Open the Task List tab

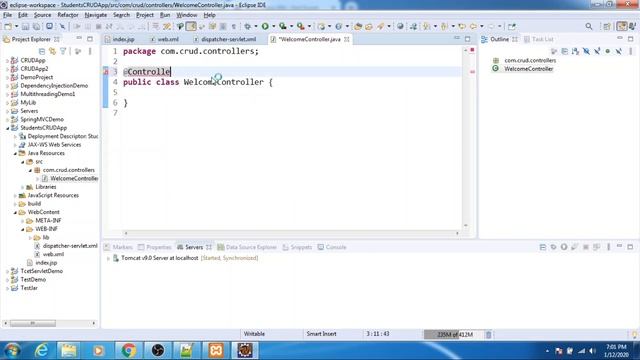(x=539, y=40)
